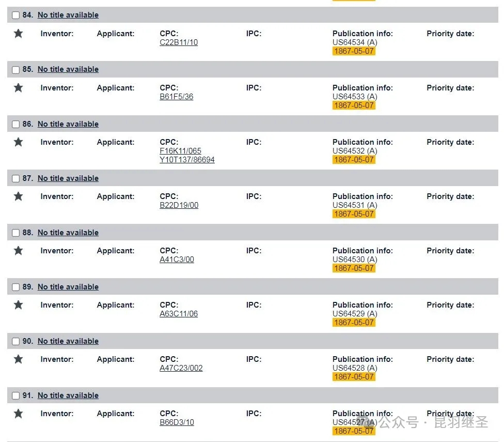Add result 89 to favorites via star

18,305
